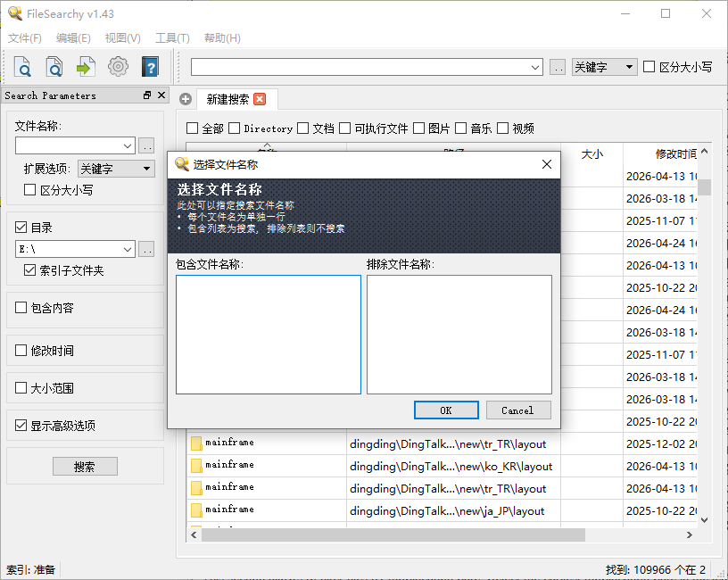This screenshot has height=580, width=728.
Task: Close the 选择文件名称 dialog with X
Action: [547, 164]
